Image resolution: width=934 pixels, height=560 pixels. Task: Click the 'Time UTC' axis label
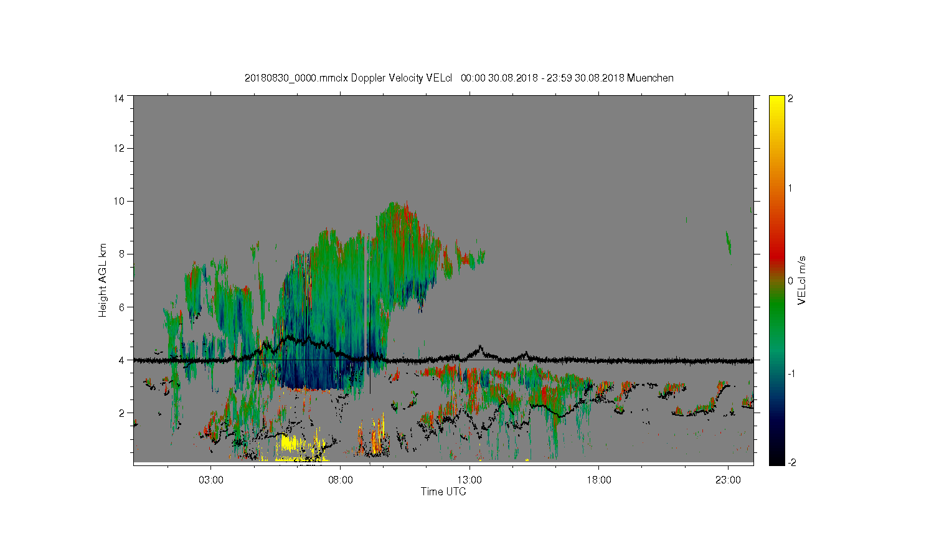click(x=443, y=492)
